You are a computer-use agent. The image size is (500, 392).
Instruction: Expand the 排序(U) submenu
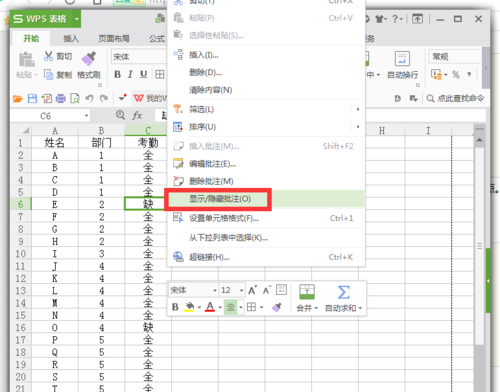[265, 127]
